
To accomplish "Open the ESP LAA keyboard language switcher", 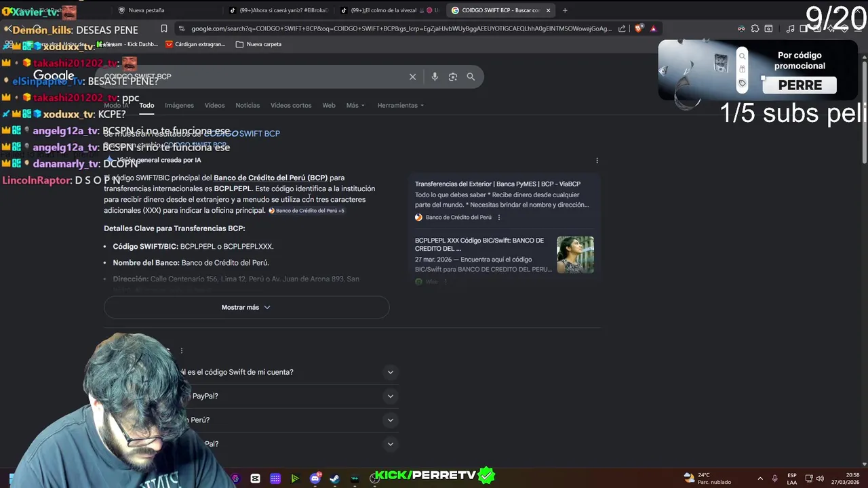I will (792, 479).
